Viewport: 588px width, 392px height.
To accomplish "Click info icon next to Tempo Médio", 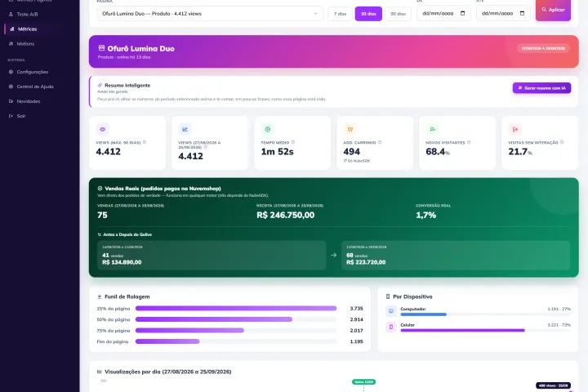I will (293, 143).
